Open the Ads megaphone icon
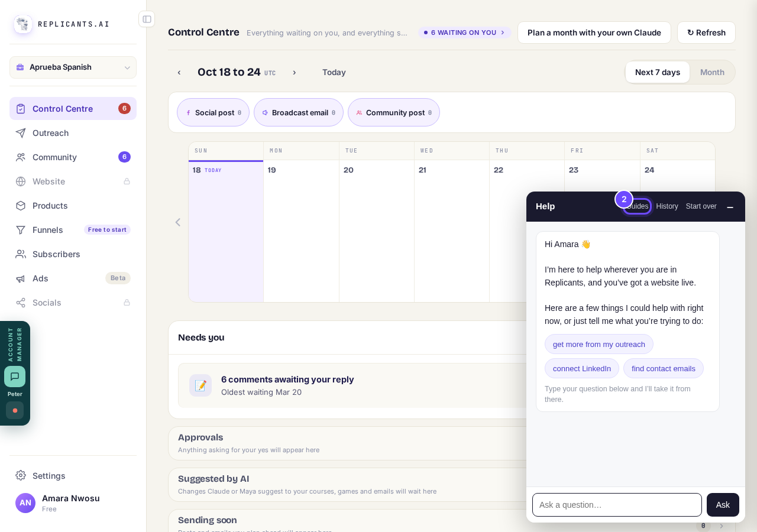 tap(21, 278)
